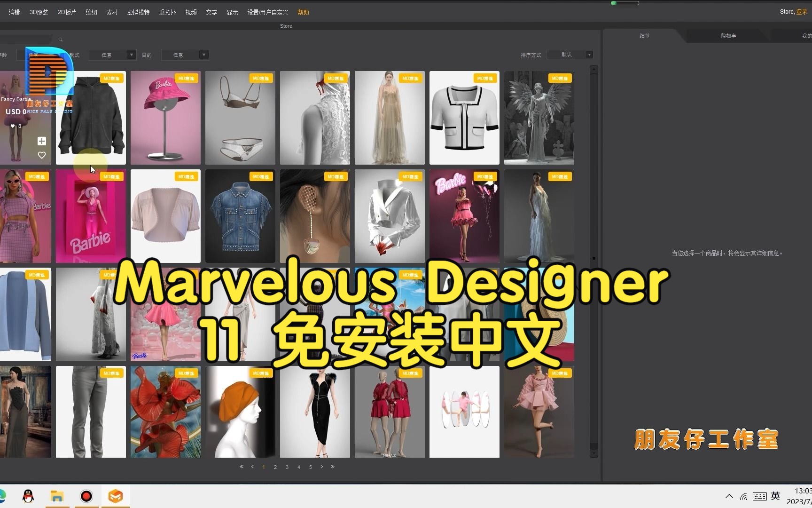Open the red screen recorder taskbar icon
The width and height of the screenshot is (812, 508).
coord(86,496)
